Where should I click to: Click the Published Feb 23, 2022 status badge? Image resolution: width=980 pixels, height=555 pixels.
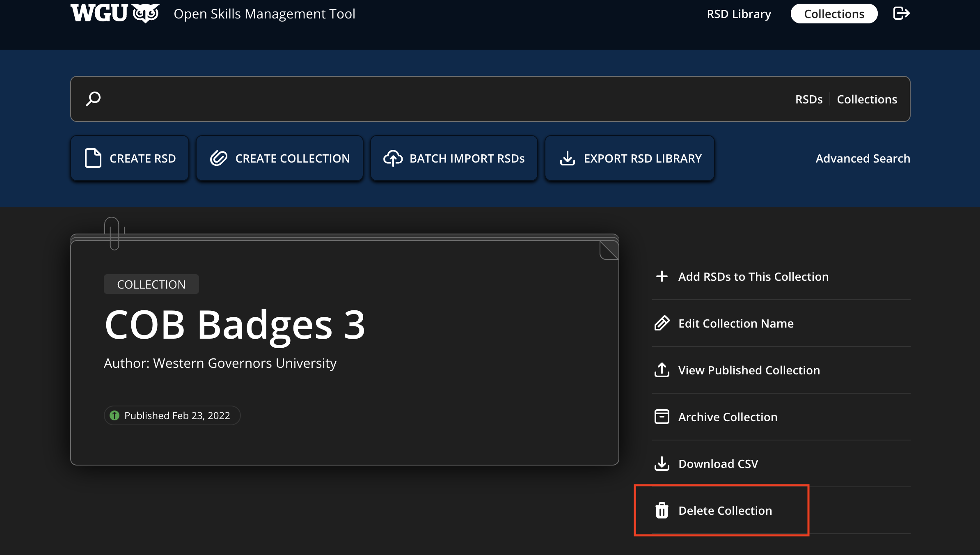(x=172, y=415)
